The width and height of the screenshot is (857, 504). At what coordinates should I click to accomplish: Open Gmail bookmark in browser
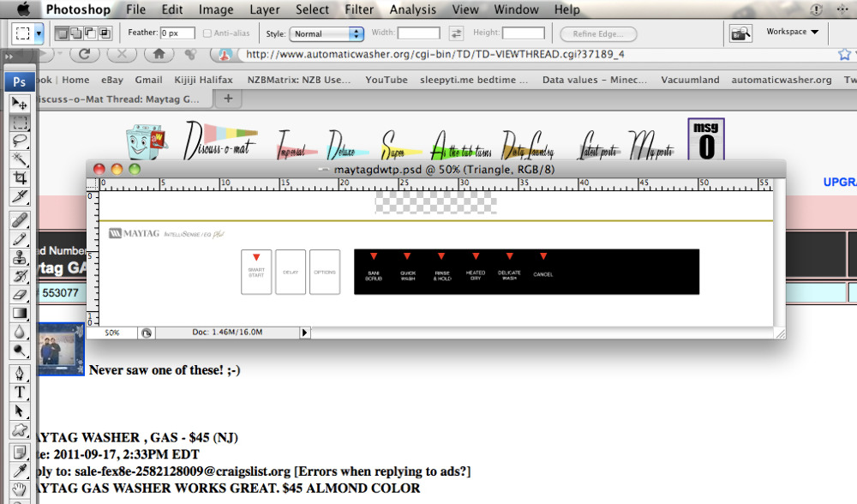(x=148, y=80)
